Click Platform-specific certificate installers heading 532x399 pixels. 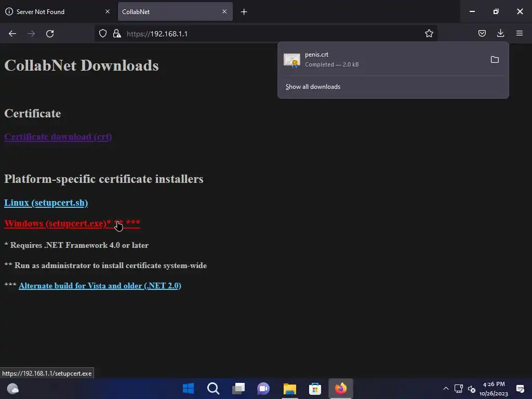click(104, 179)
